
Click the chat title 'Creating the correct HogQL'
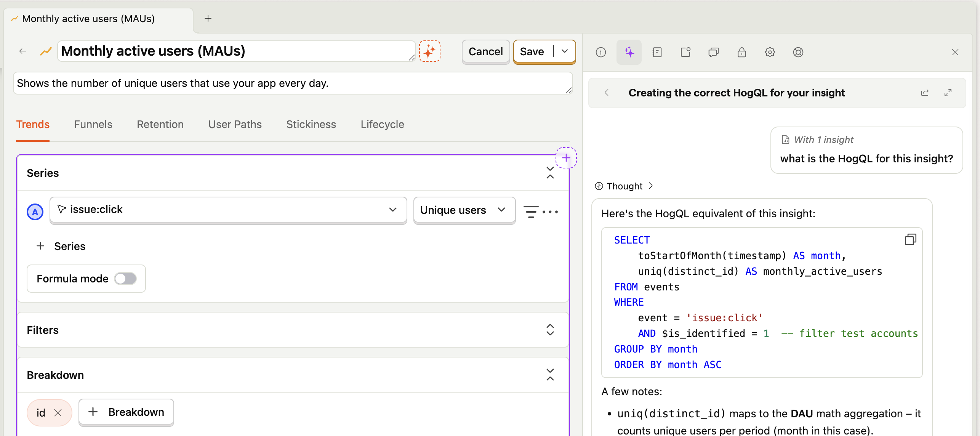(x=737, y=93)
